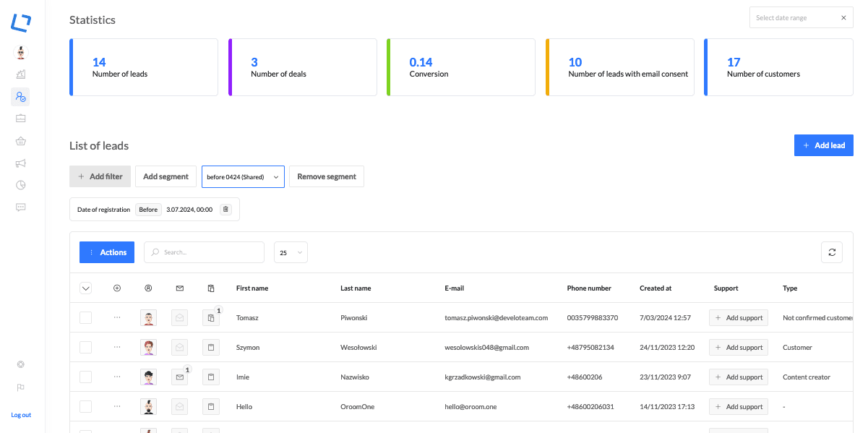Screen dimensions: 868x433
Task: Click the shopping basket sidebar icon
Action: (x=21, y=142)
